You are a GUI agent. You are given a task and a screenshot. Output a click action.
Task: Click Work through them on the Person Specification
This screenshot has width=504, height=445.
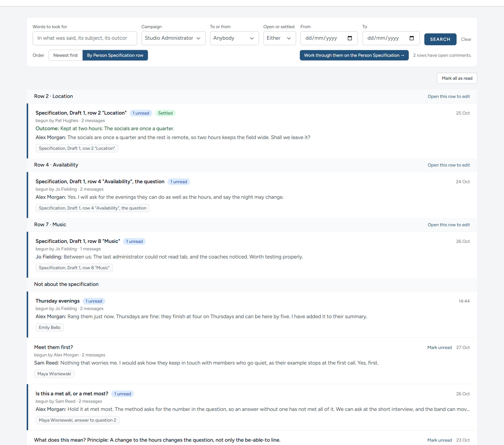(354, 55)
